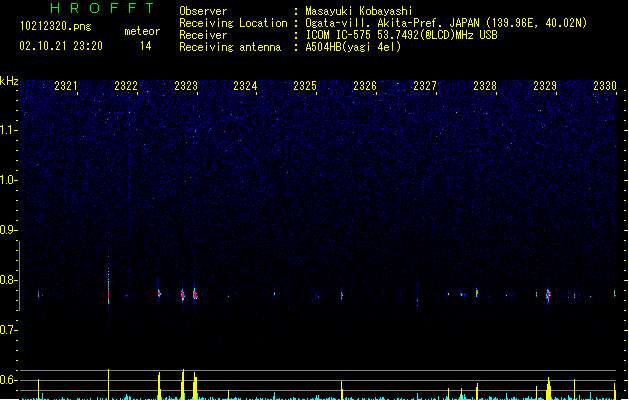
Task: Click the Receiving Location label
Action: pyautogui.click(x=233, y=23)
